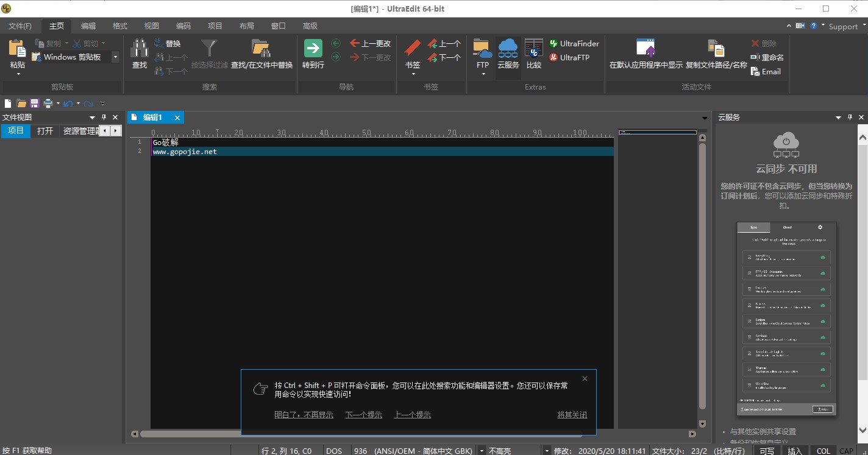Jump to previous change (上一更改)
Screen dimensions: 868x455
click(371, 43)
